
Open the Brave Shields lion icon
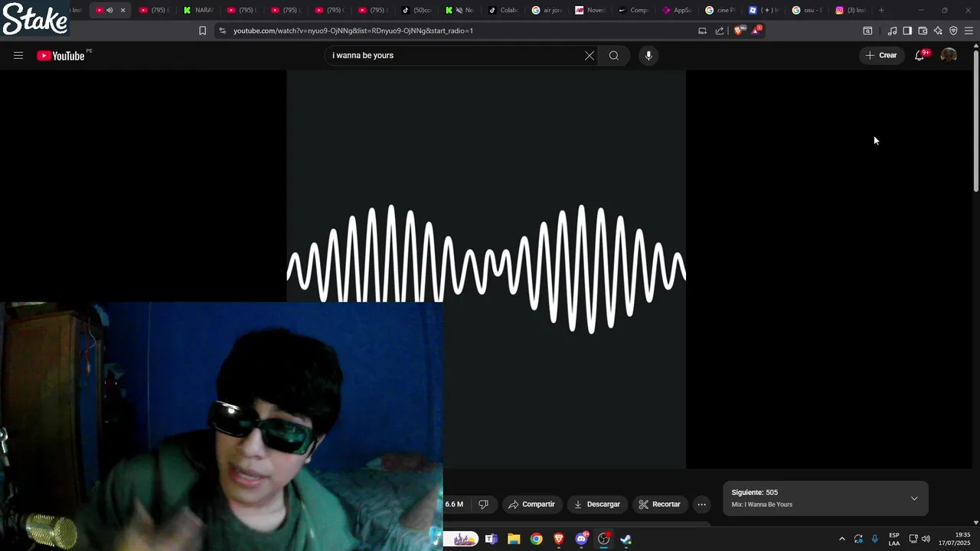pos(738,31)
